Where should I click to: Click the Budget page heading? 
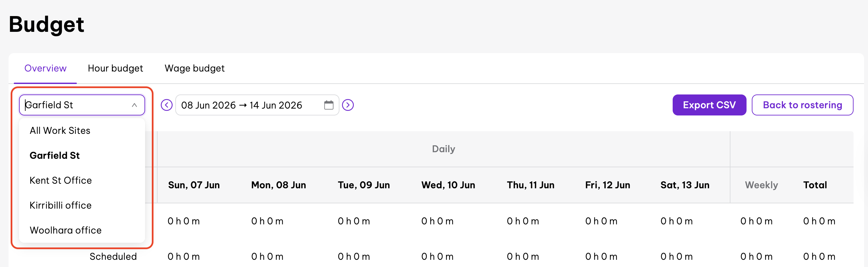coord(47,24)
